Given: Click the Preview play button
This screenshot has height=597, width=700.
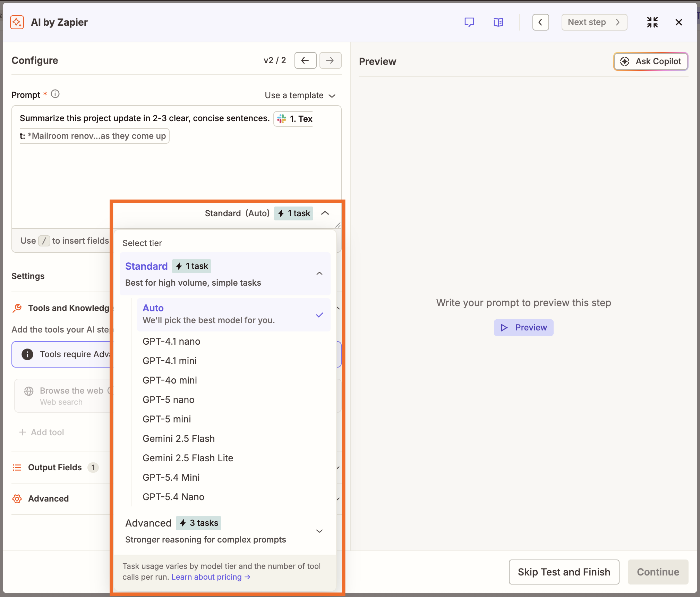Looking at the screenshot, I should pos(523,328).
